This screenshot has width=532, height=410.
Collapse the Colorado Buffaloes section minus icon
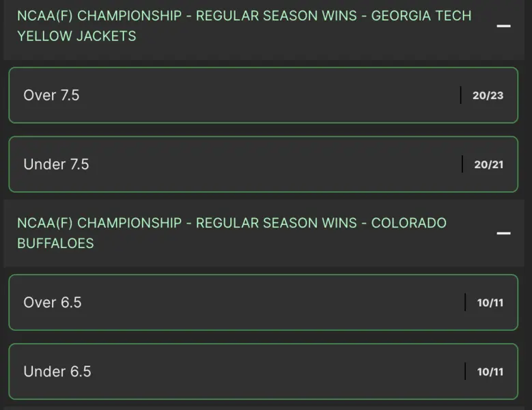[503, 233]
